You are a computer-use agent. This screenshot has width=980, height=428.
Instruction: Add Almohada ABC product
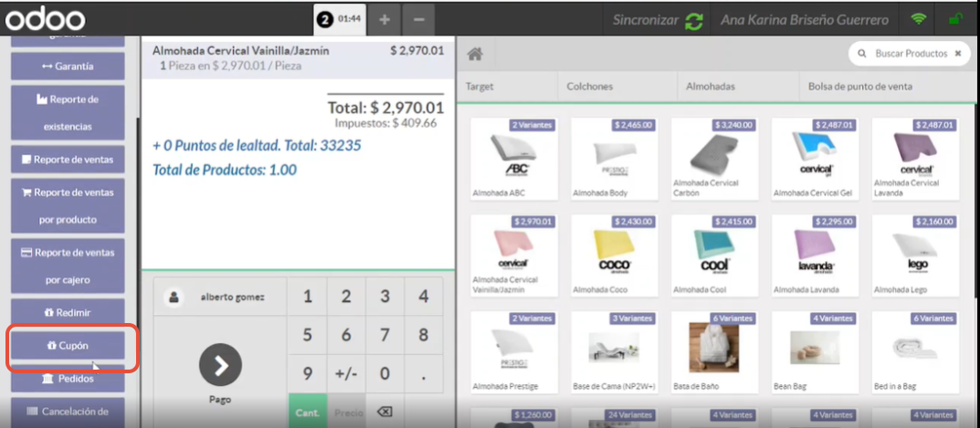(514, 160)
